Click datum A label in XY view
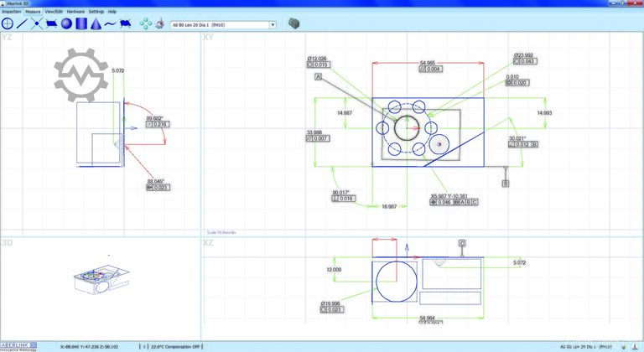 319,76
